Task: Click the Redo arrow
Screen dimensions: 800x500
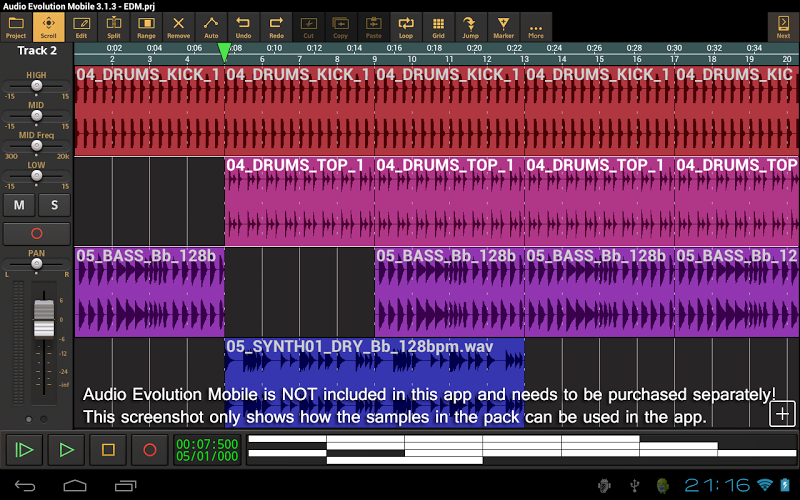Action: point(276,26)
